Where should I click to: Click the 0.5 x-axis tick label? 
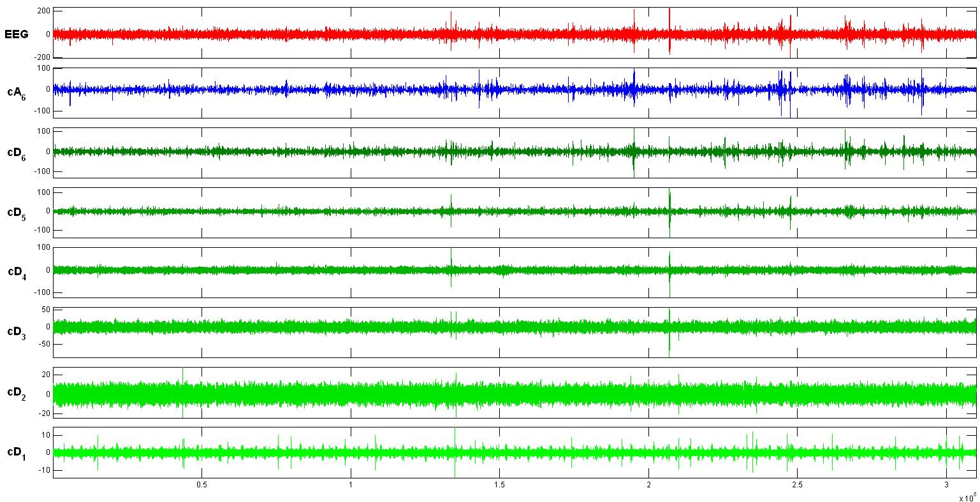[x=201, y=484]
